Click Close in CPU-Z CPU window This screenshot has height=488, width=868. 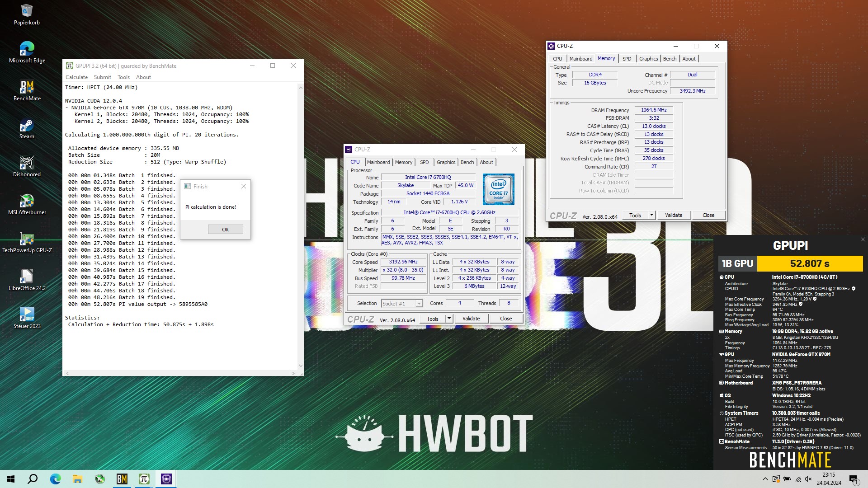click(x=505, y=319)
